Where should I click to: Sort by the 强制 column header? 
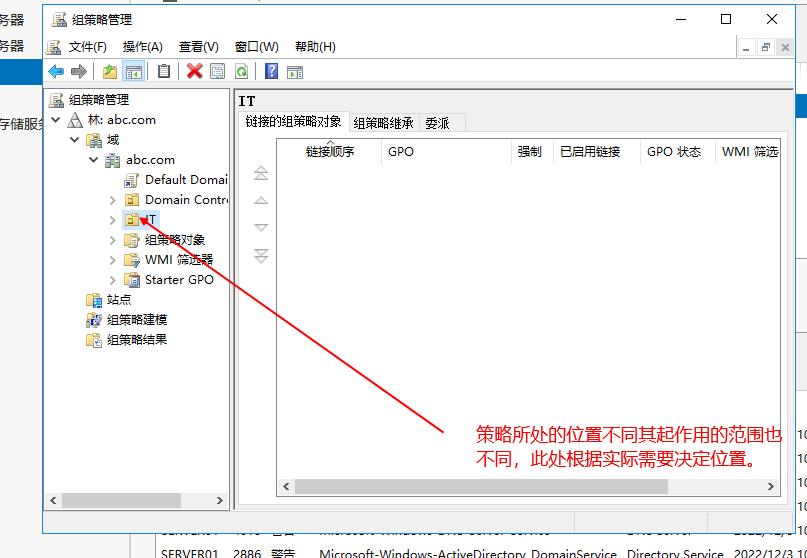[x=532, y=152]
